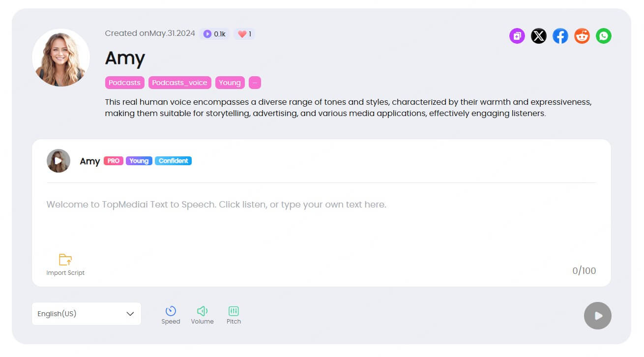This screenshot has height=357, width=644.
Task: Play Amy's voice sample in the editor
Action: [x=59, y=161]
